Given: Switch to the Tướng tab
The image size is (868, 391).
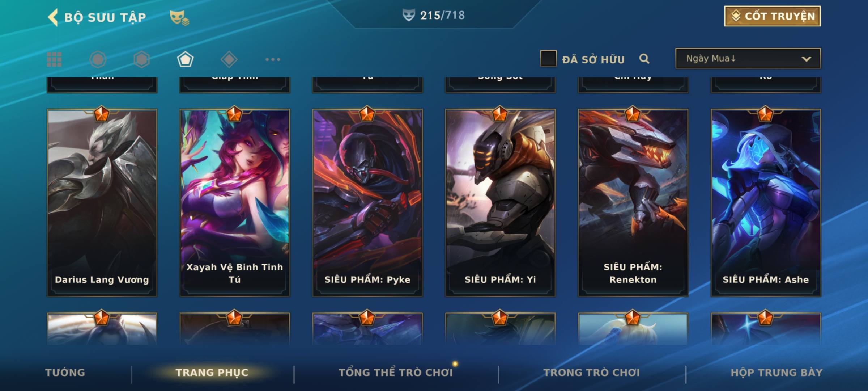Looking at the screenshot, I should pos(65,373).
